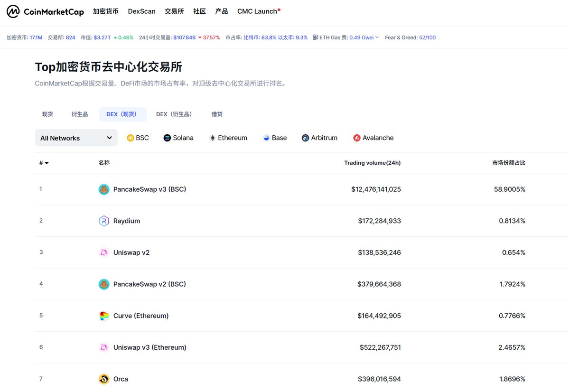Click the Top加密货币去中心化交易所 heading
Viewport: 569px width, 392px height.
pos(109,67)
